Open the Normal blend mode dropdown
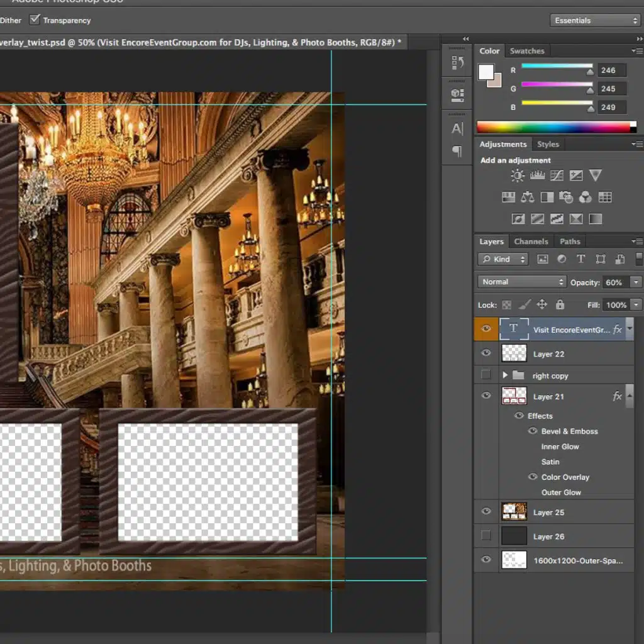 pyautogui.click(x=521, y=282)
